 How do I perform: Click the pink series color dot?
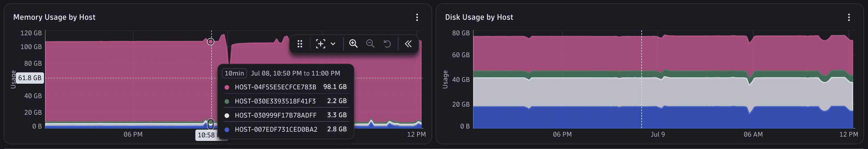(x=227, y=87)
